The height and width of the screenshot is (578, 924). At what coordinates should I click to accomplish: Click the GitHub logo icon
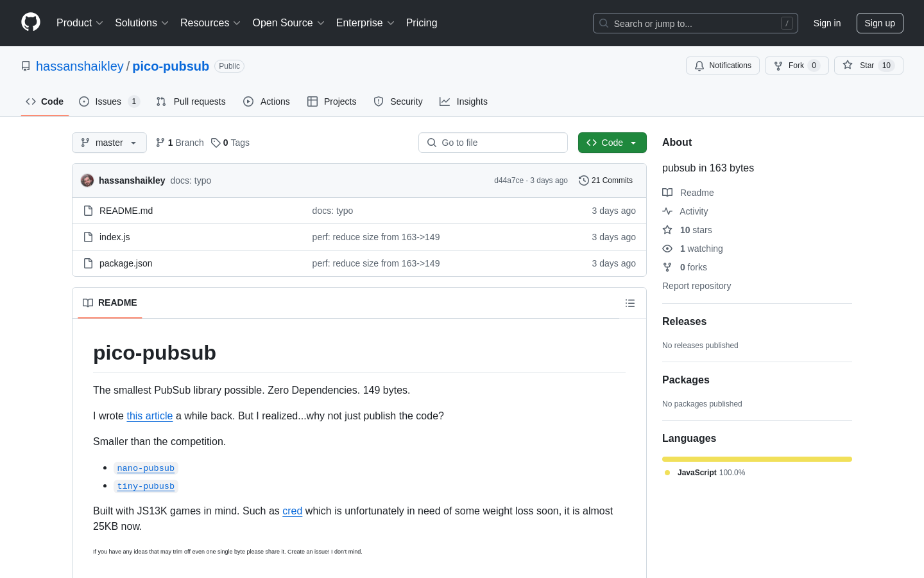[x=31, y=22]
